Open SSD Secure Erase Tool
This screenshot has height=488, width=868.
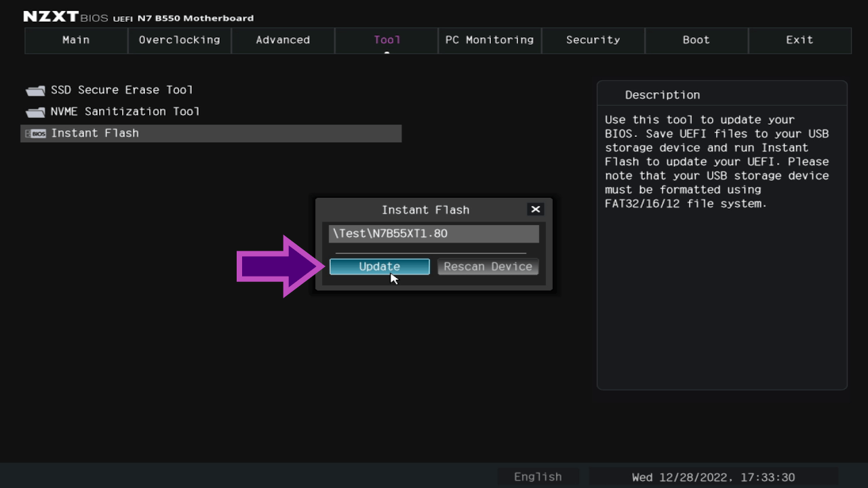122,90
